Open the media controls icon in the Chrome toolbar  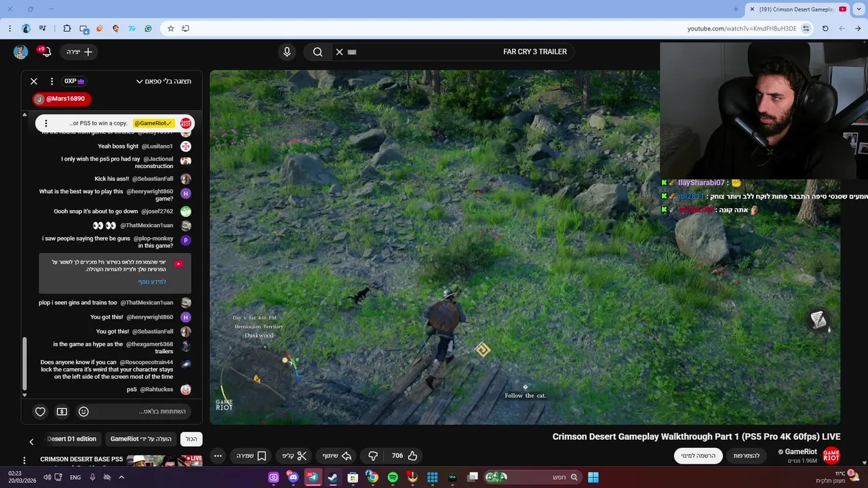click(43, 28)
